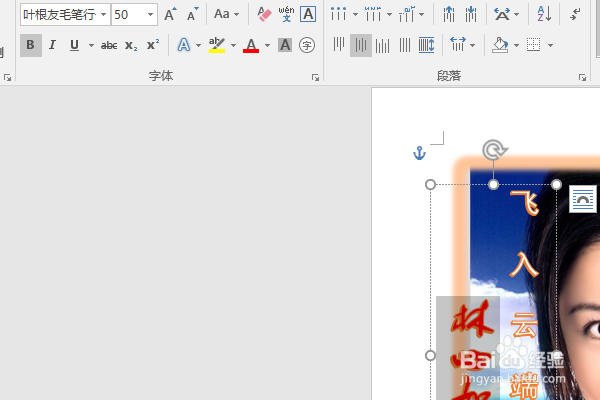Click top-left resize handle of text box
This screenshot has width=600, height=400.
click(430, 185)
